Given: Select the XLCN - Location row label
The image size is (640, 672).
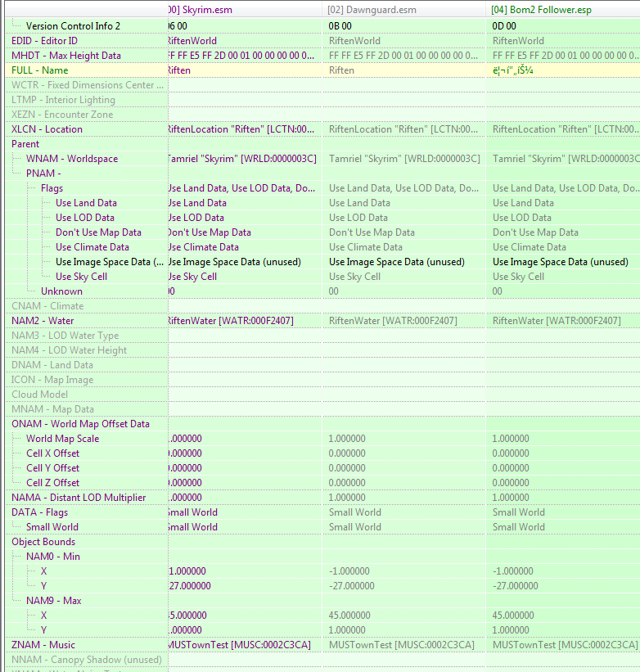Looking at the screenshot, I should (47, 129).
